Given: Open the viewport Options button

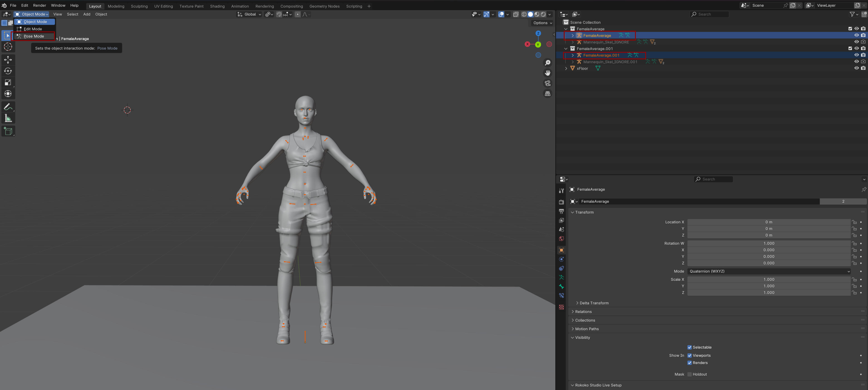Looking at the screenshot, I should 543,23.
